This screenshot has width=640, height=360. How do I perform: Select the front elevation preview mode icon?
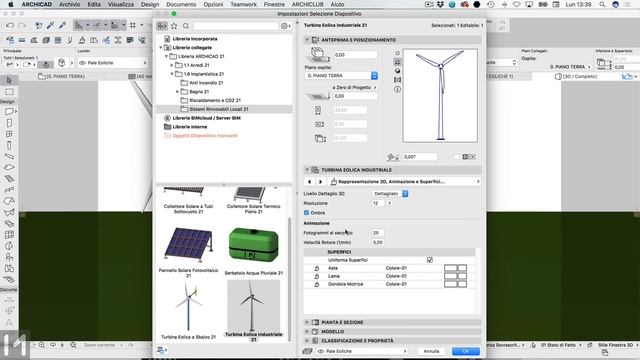(398, 62)
